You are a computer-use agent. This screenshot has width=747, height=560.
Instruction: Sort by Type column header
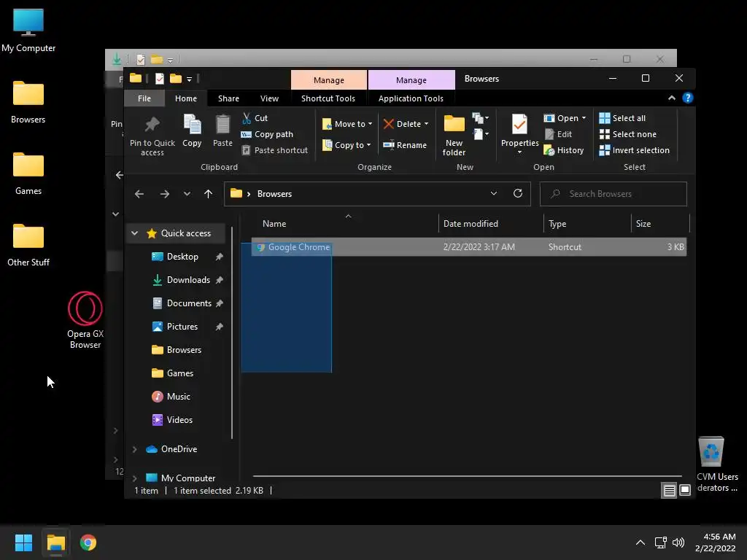[587, 223]
